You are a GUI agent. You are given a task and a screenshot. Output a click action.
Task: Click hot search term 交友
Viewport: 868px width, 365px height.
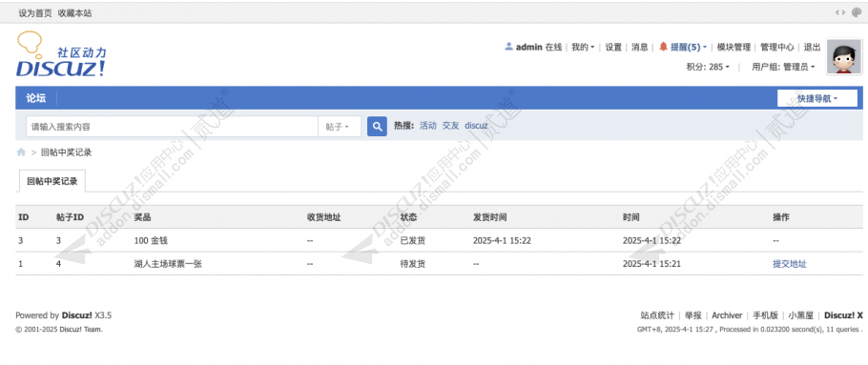tap(450, 126)
